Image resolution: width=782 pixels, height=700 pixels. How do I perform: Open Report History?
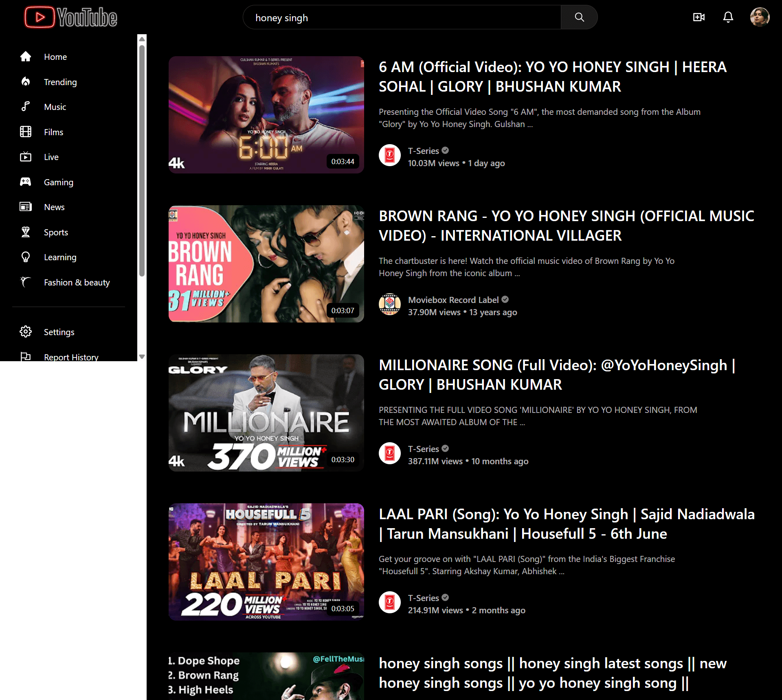pos(70,357)
